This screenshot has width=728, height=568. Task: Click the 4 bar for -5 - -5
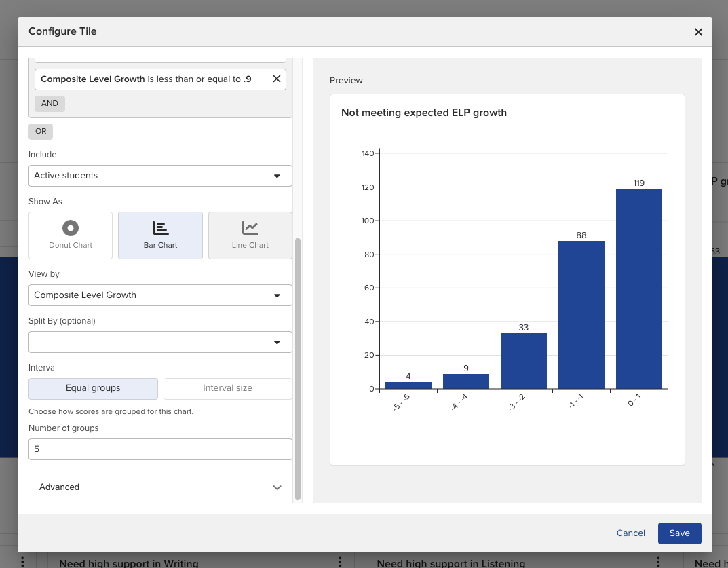click(x=408, y=385)
